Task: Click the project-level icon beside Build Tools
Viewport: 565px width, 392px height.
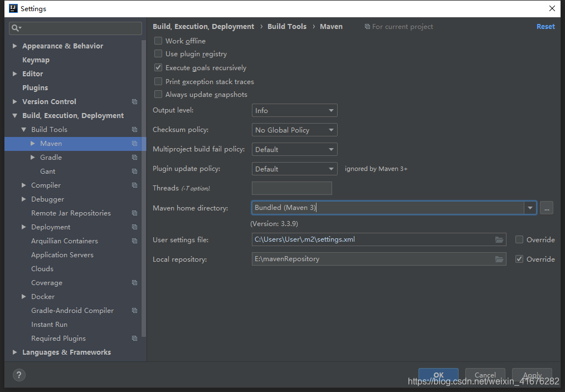Action: click(134, 130)
